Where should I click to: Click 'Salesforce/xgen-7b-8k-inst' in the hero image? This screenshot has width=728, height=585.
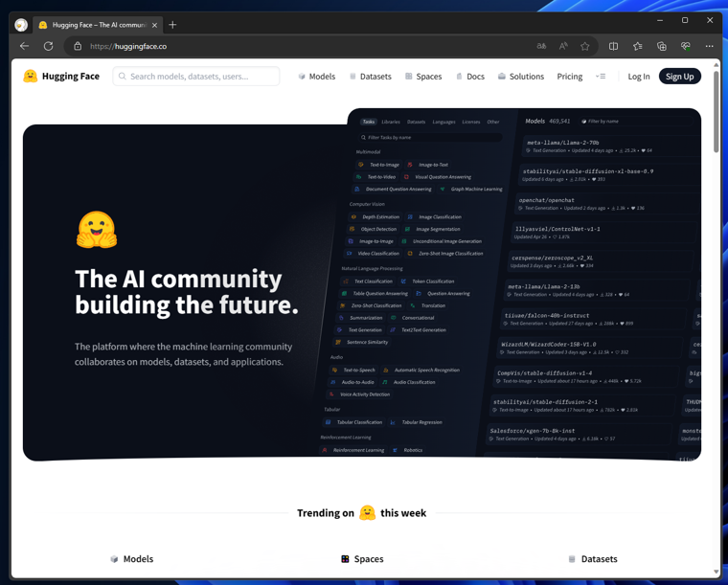pos(533,431)
